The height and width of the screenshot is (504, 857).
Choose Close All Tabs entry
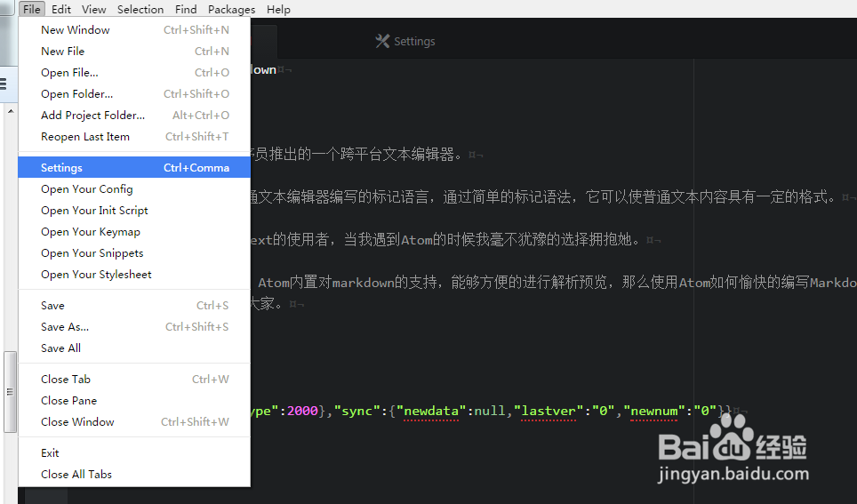pos(134,475)
